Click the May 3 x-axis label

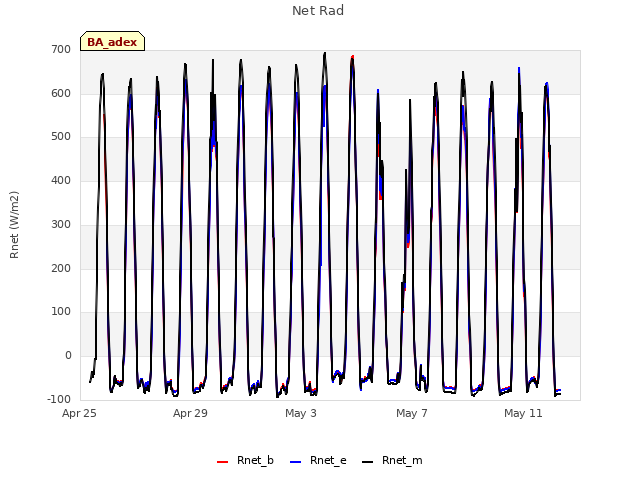[301, 413]
